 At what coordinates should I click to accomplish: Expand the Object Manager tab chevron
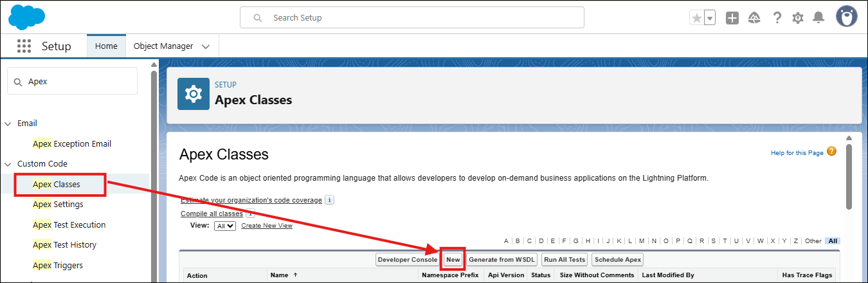coord(206,46)
